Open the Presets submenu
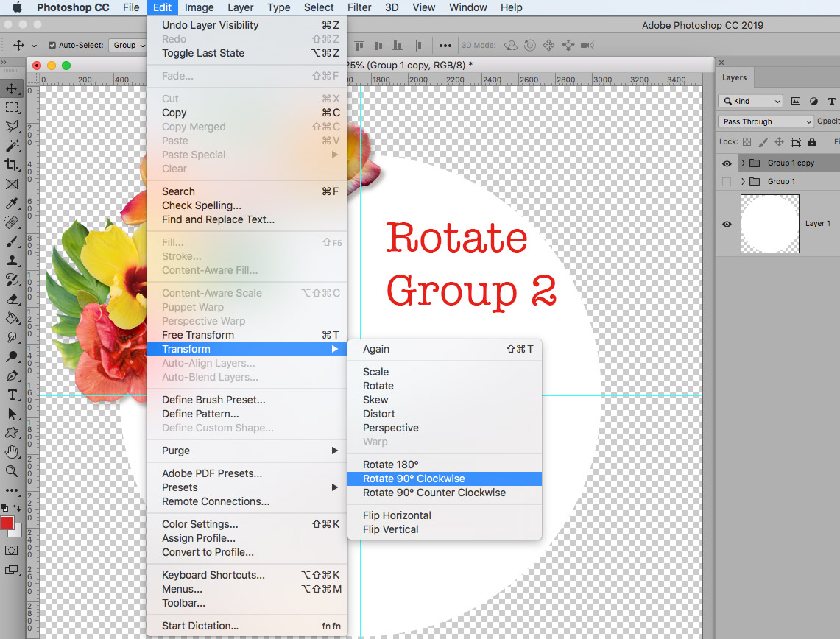This screenshot has width=840, height=639. pyautogui.click(x=247, y=487)
